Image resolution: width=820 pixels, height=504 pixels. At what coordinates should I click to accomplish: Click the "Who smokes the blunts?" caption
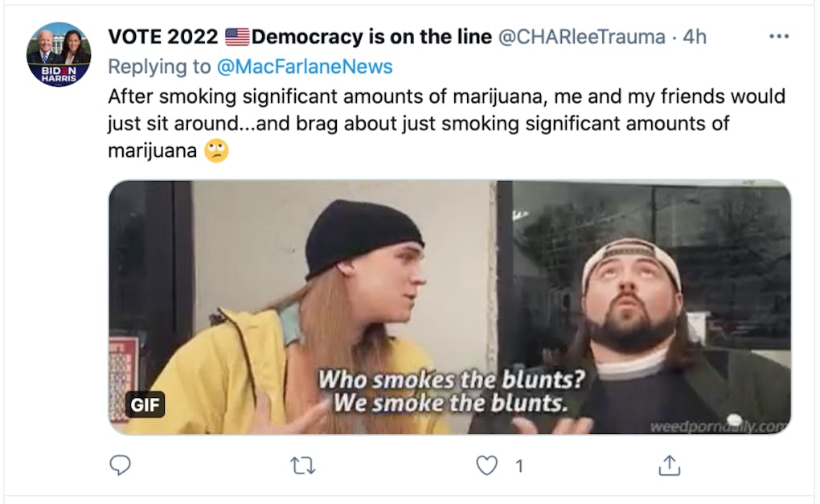[451, 379]
